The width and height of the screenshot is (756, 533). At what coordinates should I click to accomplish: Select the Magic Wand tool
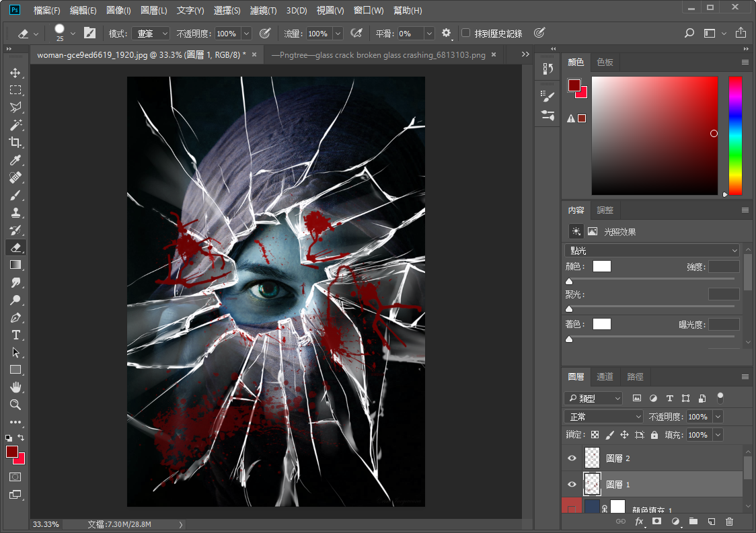[15, 125]
